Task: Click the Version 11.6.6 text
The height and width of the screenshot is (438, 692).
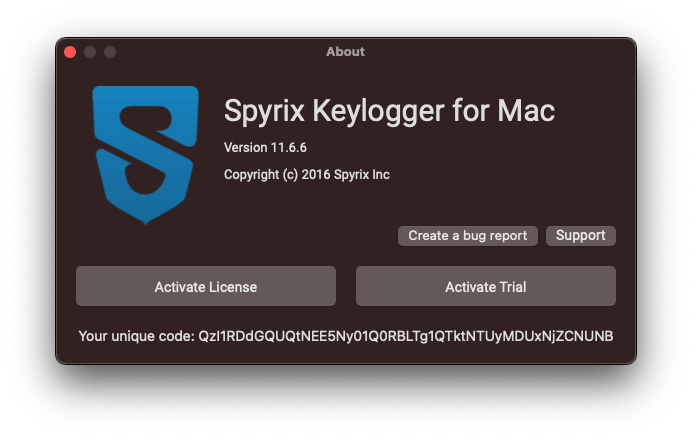Action: pos(265,147)
